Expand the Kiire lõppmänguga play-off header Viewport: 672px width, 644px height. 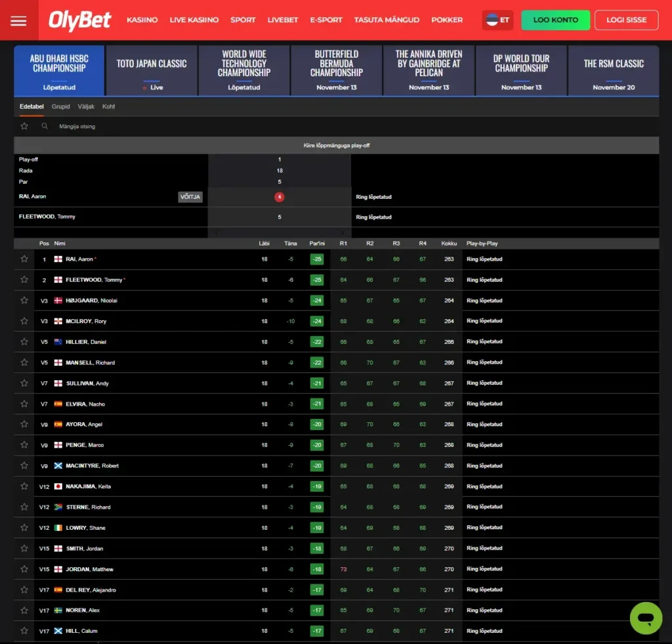click(336, 145)
